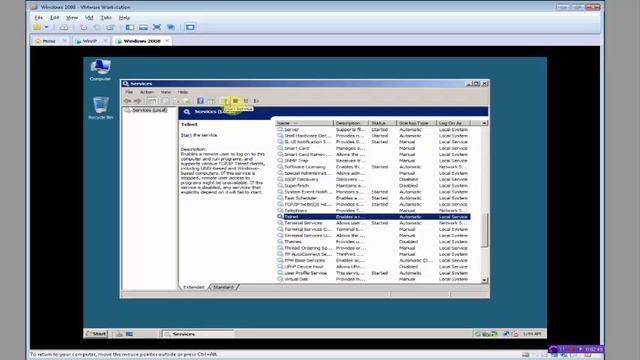Image resolution: width=640 pixels, height=360 pixels.
Task: Select the Terminal Services row
Action: pos(373,223)
